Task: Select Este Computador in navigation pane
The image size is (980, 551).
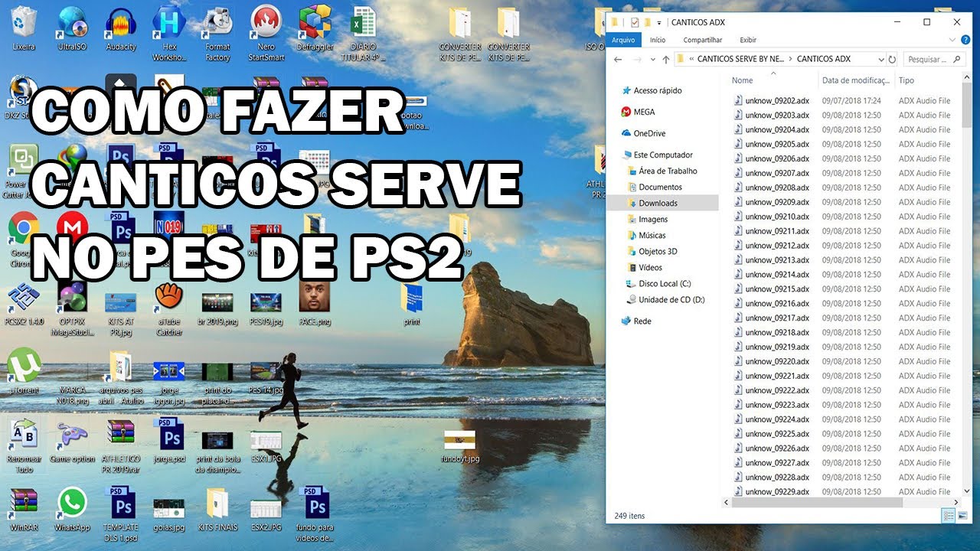Action: click(662, 155)
